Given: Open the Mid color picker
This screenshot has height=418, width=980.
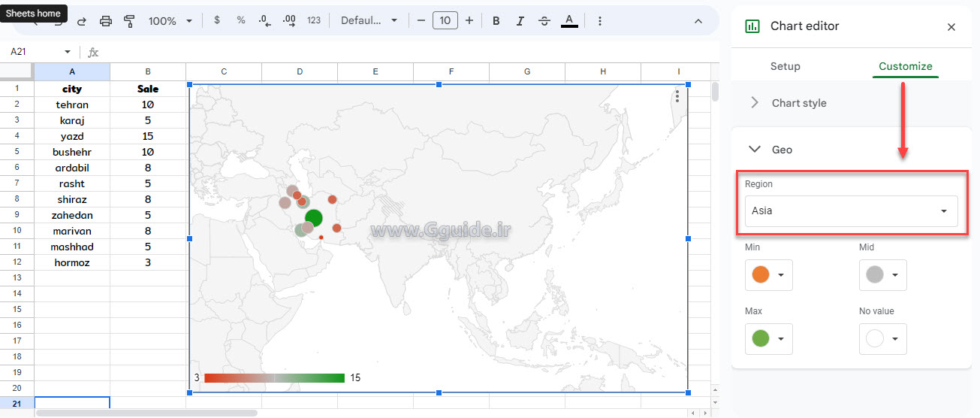Looking at the screenshot, I should [883, 275].
